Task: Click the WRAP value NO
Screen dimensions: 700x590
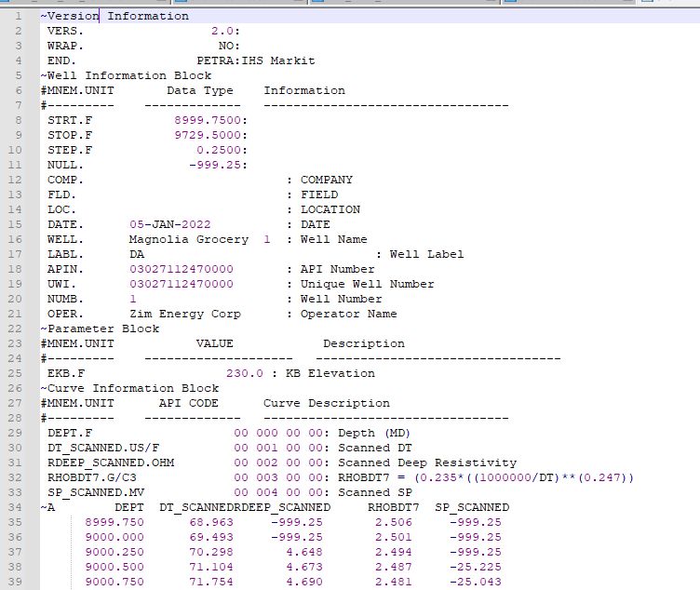Action: pos(226,46)
